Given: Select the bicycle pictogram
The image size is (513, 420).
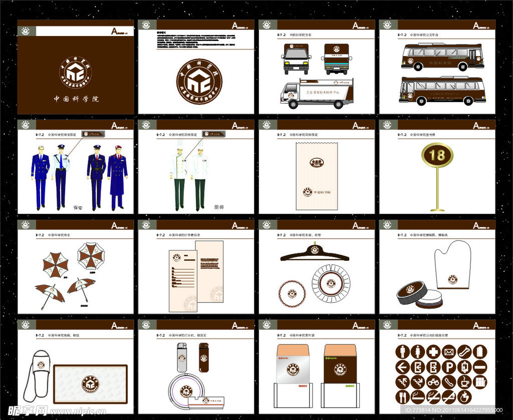Looking at the screenshot, I should 433,382.
